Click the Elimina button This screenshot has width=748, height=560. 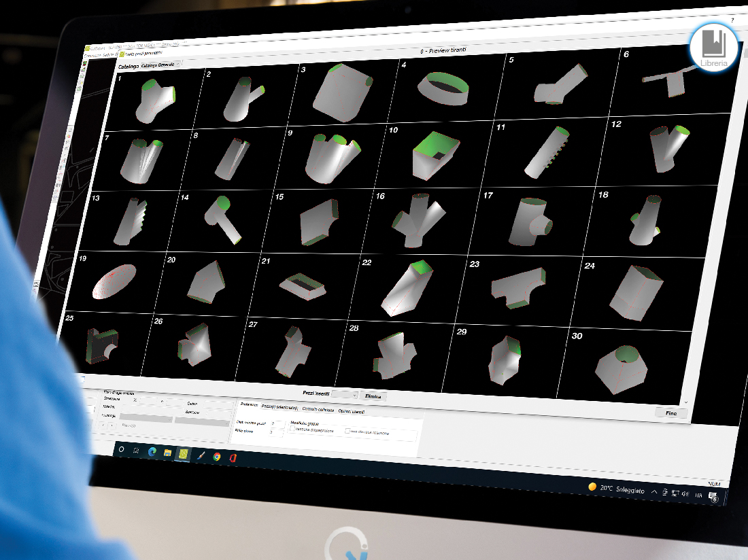[x=373, y=396]
